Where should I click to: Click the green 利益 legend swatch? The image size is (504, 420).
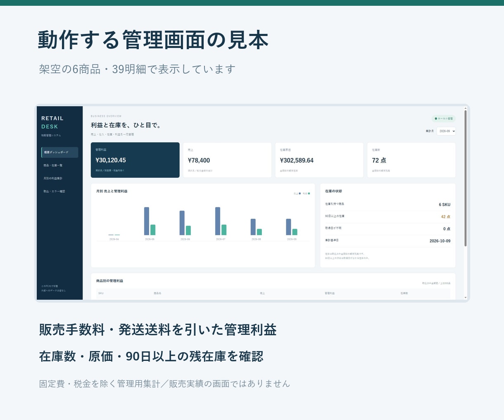click(309, 193)
